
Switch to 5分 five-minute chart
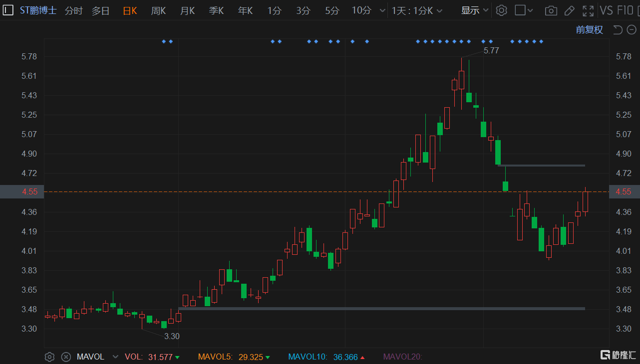[332, 10]
